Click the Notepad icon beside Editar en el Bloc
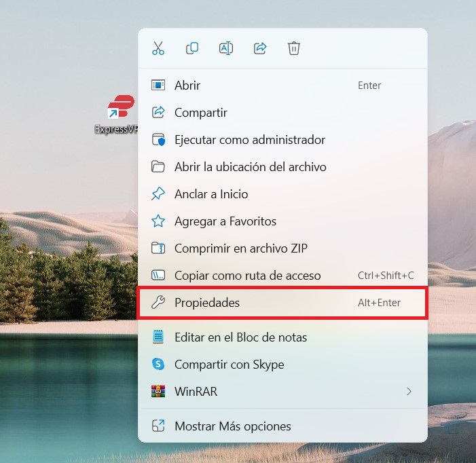The height and width of the screenshot is (463, 476). 158,337
